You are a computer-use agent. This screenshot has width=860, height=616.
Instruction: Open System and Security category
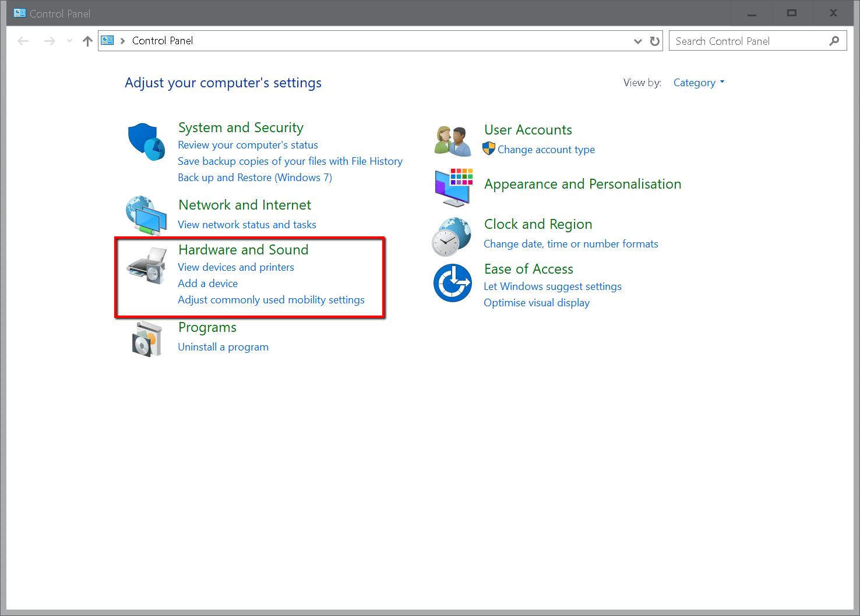click(x=241, y=128)
